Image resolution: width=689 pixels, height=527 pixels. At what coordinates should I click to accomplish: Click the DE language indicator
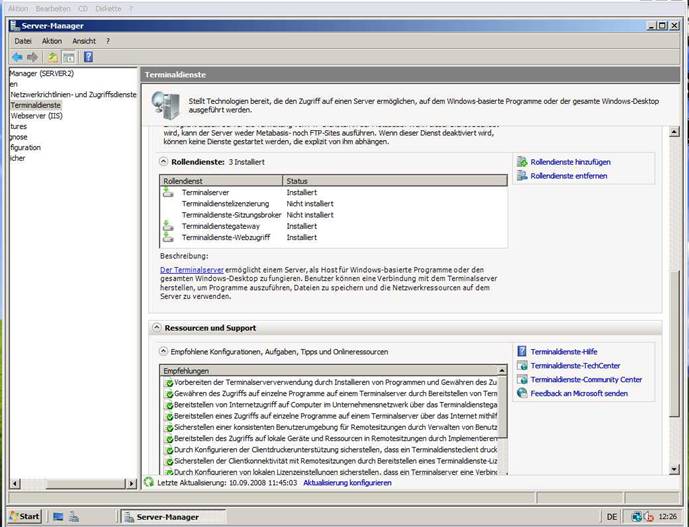(x=611, y=517)
